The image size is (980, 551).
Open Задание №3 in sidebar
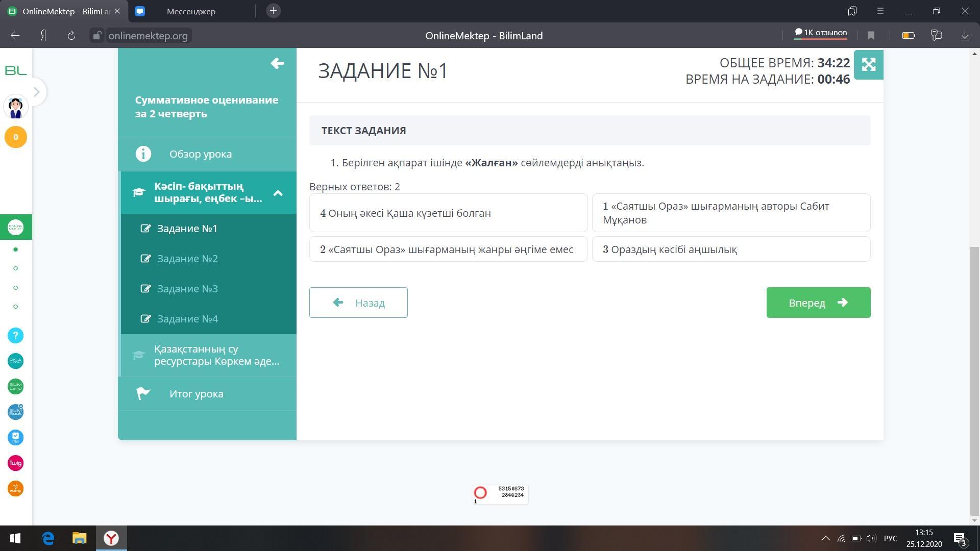(x=187, y=289)
